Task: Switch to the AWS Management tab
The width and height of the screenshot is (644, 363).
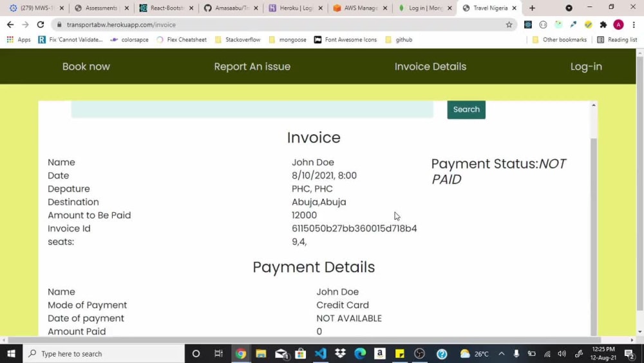Action: [360, 8]
